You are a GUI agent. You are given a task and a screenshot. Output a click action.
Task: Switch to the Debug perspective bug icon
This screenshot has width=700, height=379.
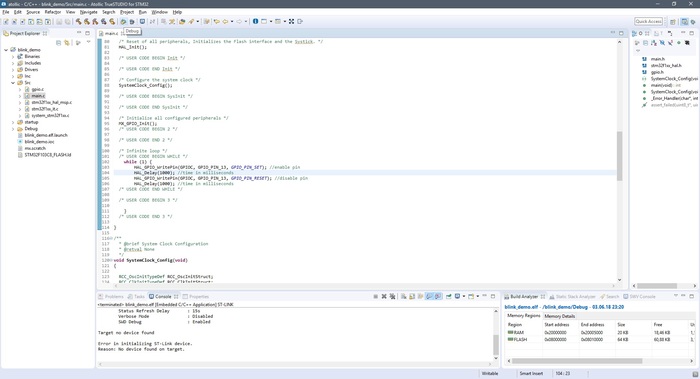click(693, 21)
